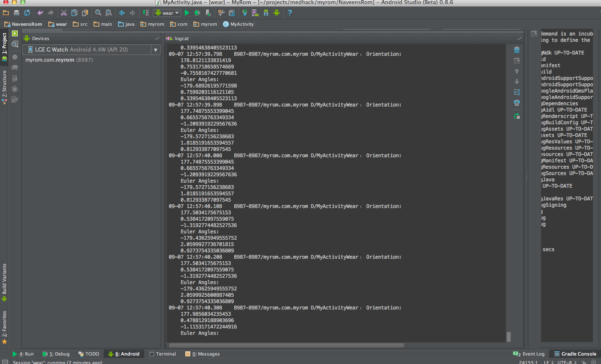Click logcat vertical scrollbar thumb
601x364 pixels.
pos(509,337)
